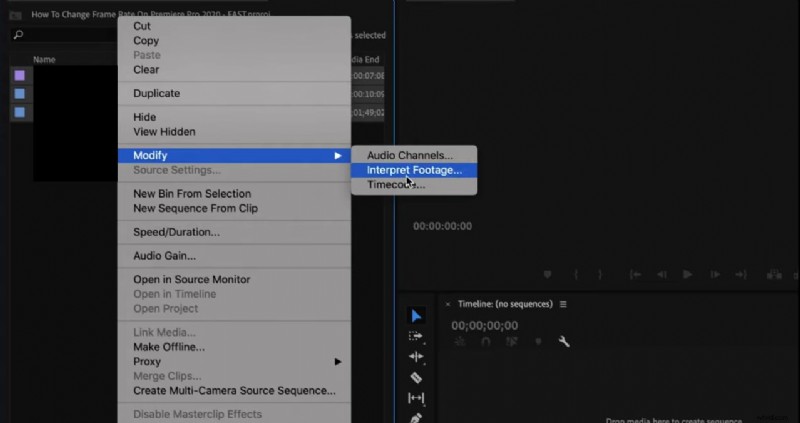Expand the Modify submenu
800x423 pixels.
(x=234, y=156)
